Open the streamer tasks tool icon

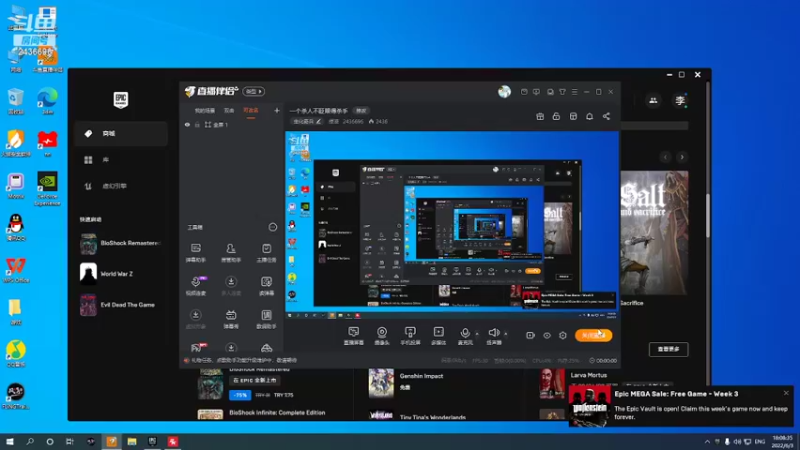pos(266,253)
